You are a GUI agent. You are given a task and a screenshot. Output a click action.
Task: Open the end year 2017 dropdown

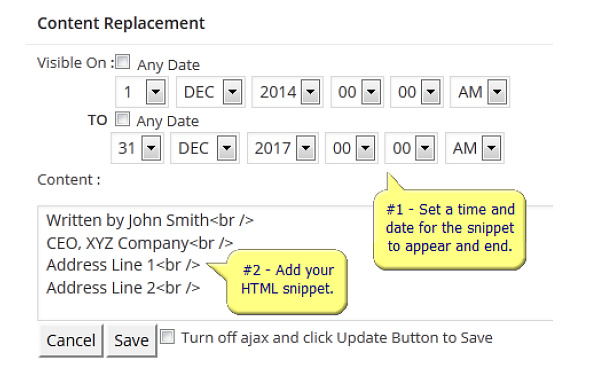pyautogui.click(x=283, y=148)
